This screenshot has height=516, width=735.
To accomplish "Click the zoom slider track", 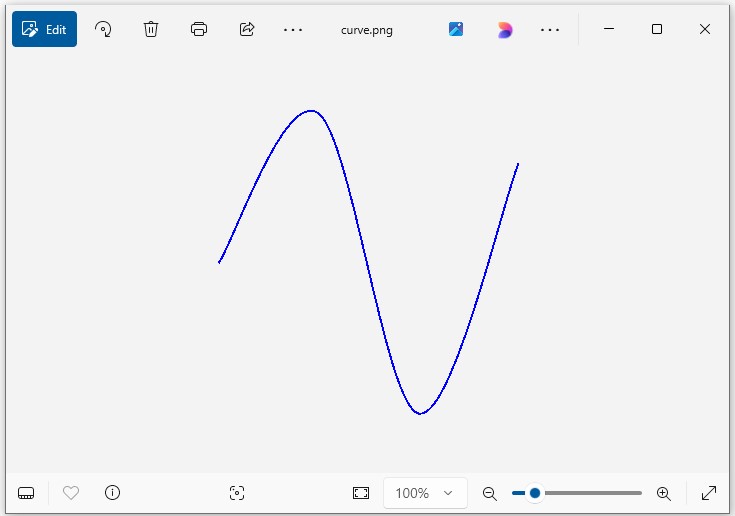I will coord(590,493).
